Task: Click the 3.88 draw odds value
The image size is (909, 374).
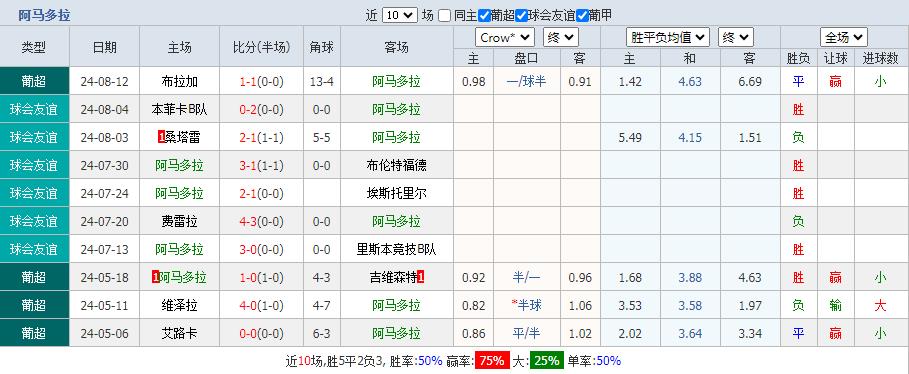Action: pos(690,277)
